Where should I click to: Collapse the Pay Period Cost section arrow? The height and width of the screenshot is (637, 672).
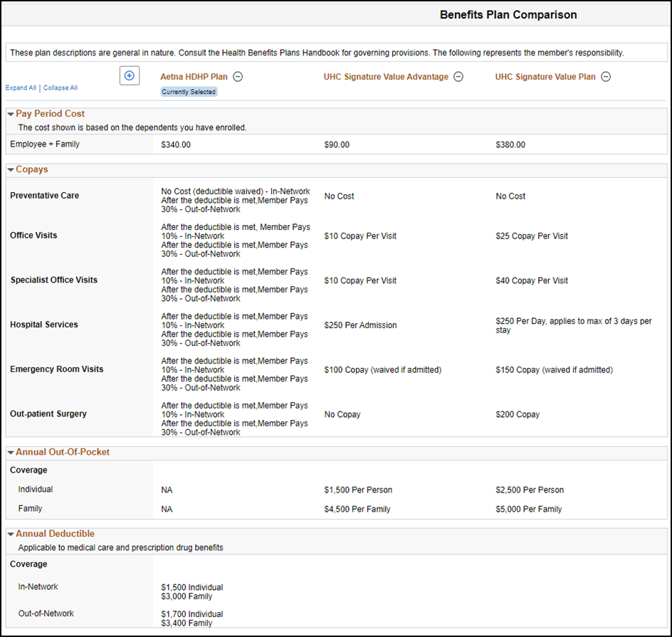(x=11, y=114)
